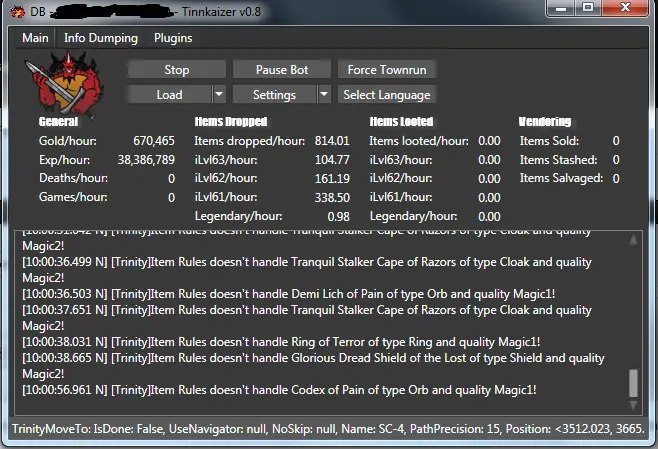Open the Settings button
Viewport: 658px width, 449px height.
[274, 95]
